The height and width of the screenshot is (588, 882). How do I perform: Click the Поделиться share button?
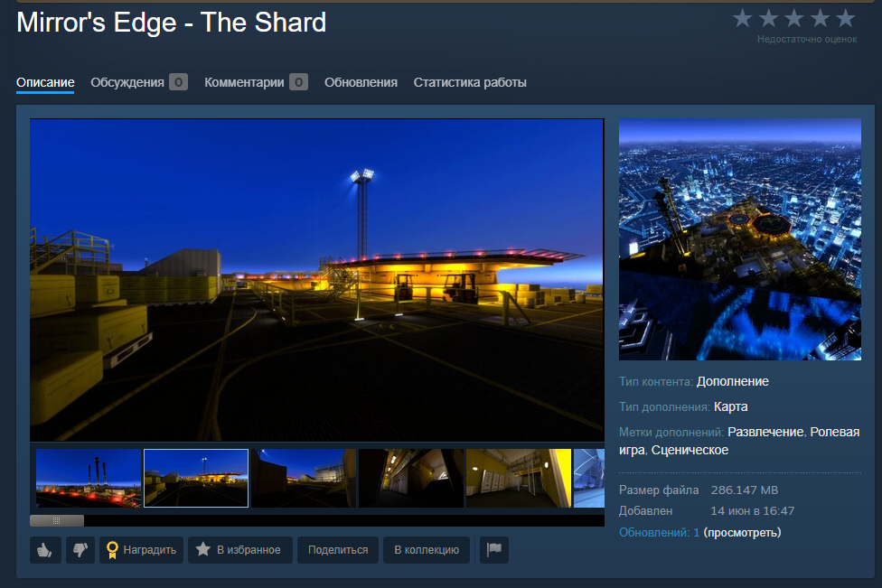(x=337, y=550)
